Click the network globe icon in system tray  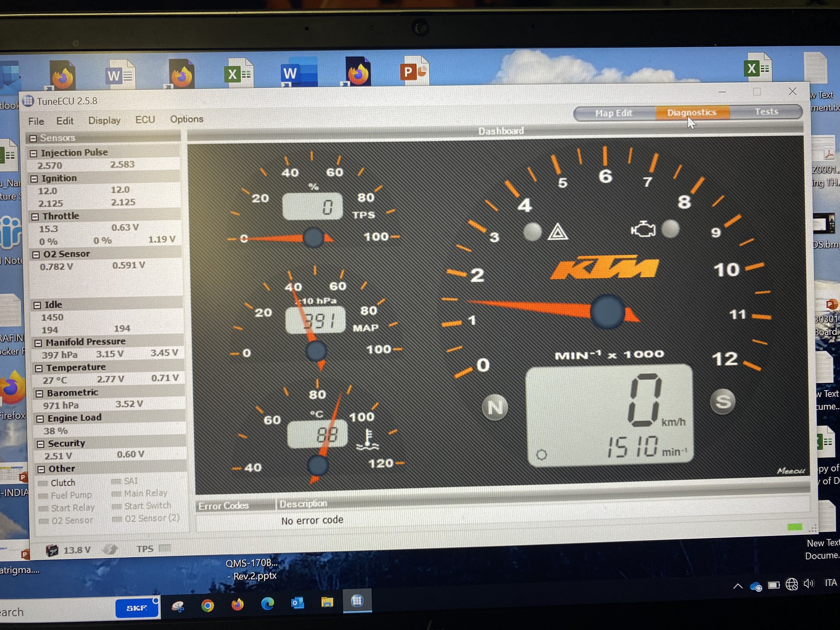(791, 584)
